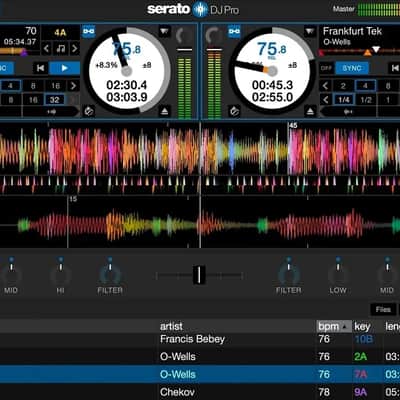Select the Francis Bebey track row
This screenshot has height=400, width=400.
[200, 340]
